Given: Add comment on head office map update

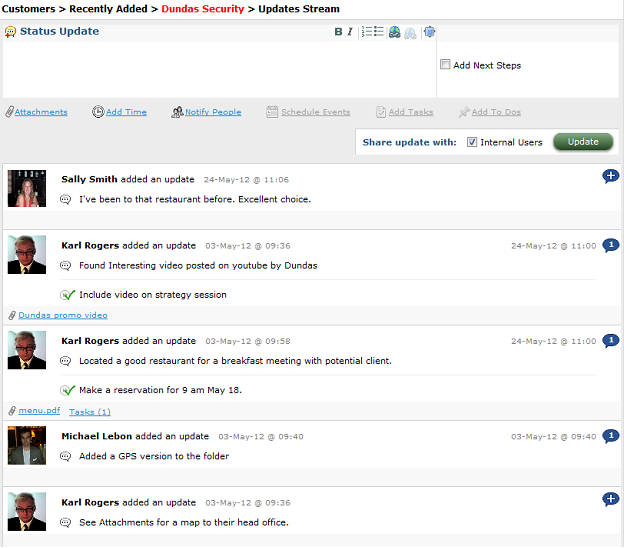Looking at the screenshot, I should pos(610,499).
